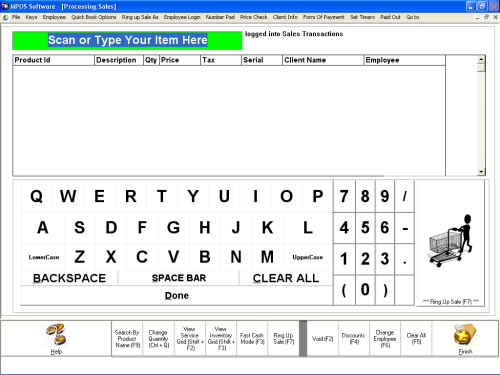Click the Void (F2) button
The width and height of the screenshot is (500, 375).
click(322, 339)
